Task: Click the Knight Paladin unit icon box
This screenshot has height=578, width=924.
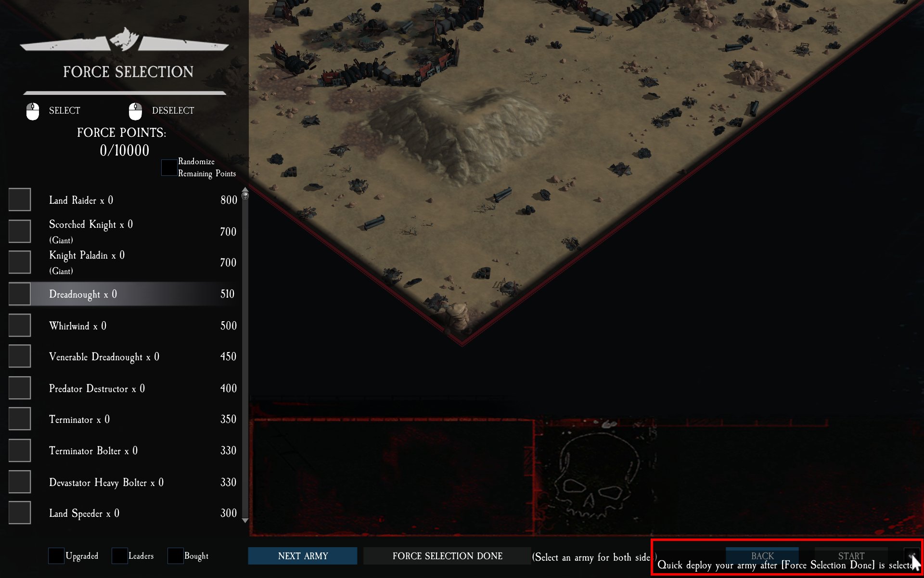Action: 20,262
